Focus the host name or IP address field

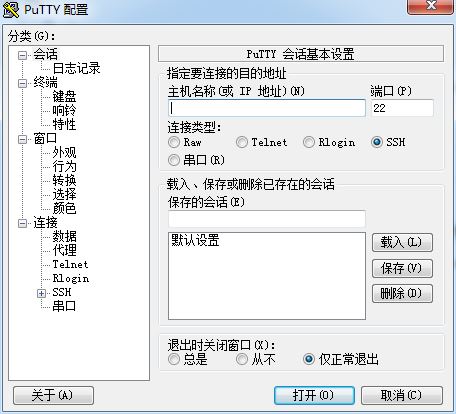(x=267, y=108)
